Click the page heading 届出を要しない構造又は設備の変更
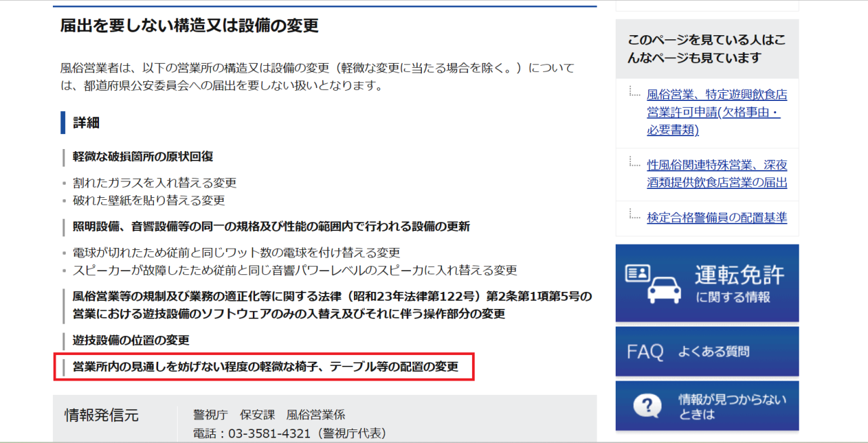 tap(189, 26)
